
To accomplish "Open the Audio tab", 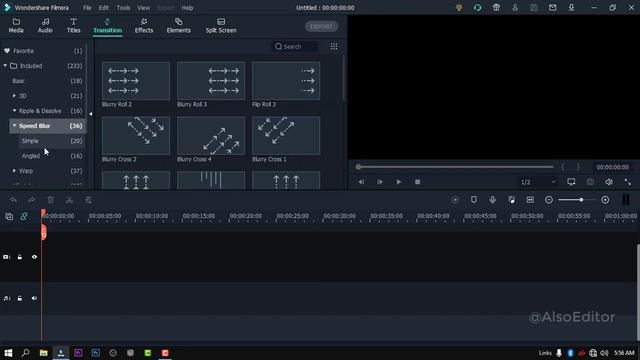I will click(x=45, y=26).
